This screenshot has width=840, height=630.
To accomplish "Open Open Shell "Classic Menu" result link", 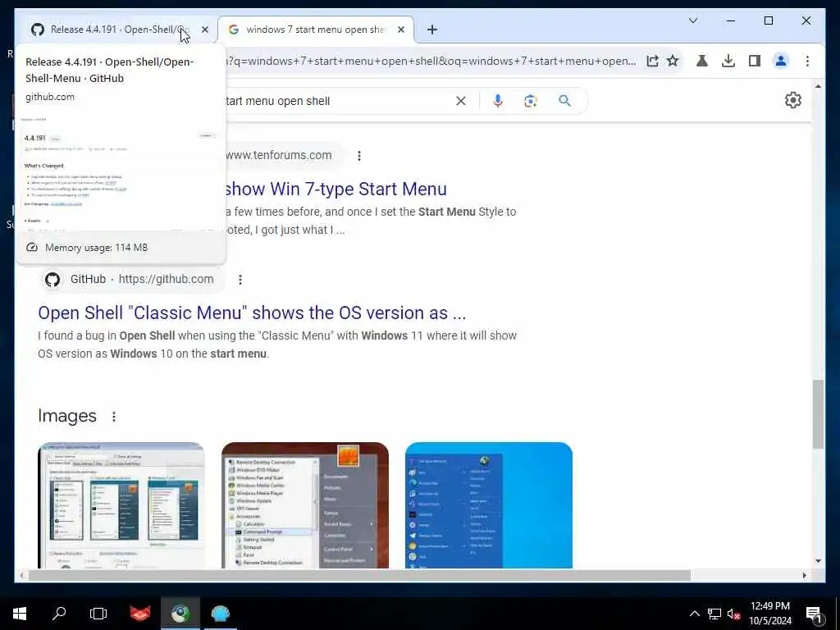I will coord(252,313).
